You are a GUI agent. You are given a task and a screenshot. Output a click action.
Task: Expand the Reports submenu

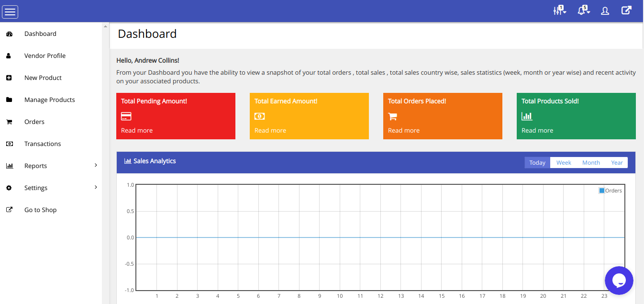tap(96, 165)
